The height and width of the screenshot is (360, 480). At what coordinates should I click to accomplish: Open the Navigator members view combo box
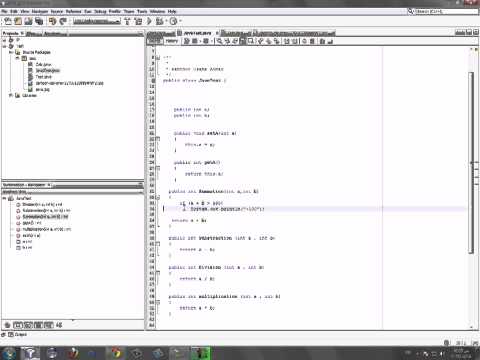click(x=73, y=192)
